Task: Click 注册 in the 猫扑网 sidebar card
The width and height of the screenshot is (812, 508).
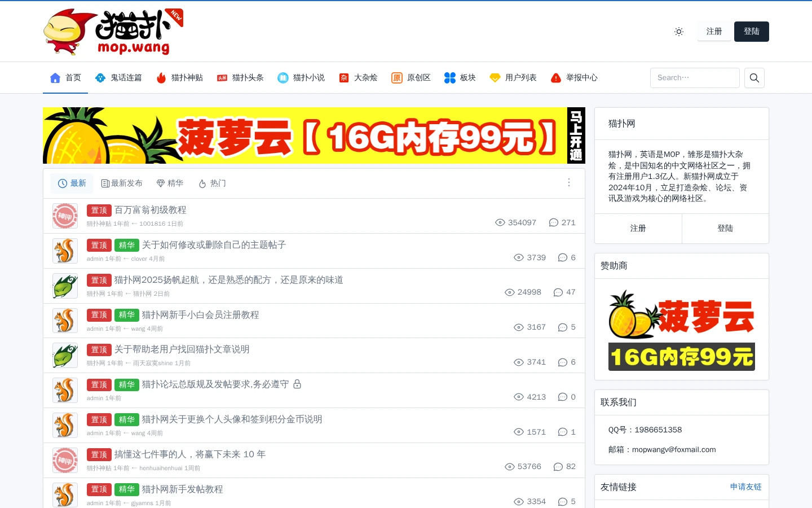Action: click(638, 229)
